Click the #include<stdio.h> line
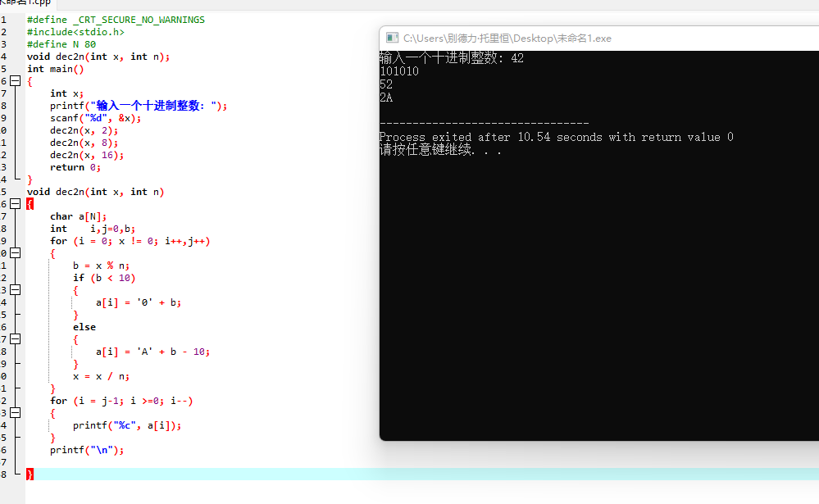This screenshot has width=819, height=504. click(75, 32)
